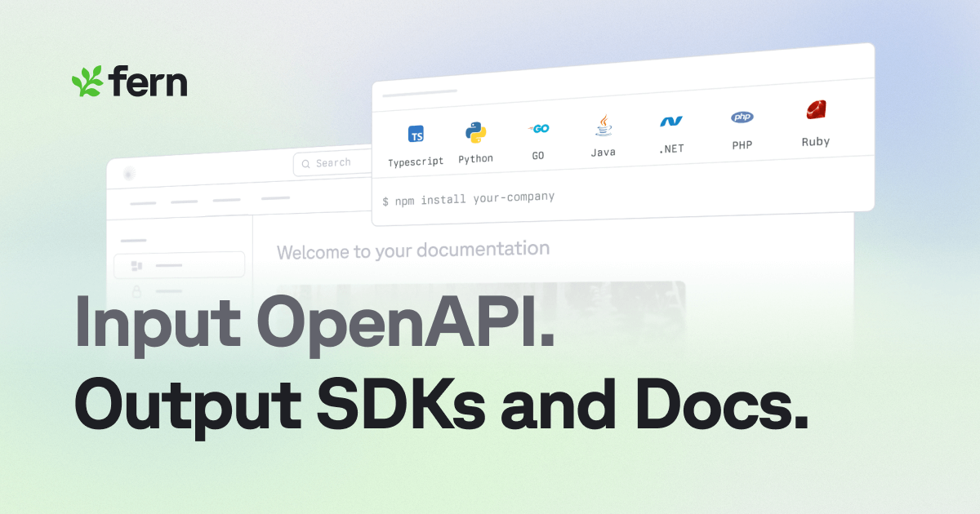Screen dimensions: 980x514
Task: Click the lock icon in docs sidebar
Action: (137, 290)
